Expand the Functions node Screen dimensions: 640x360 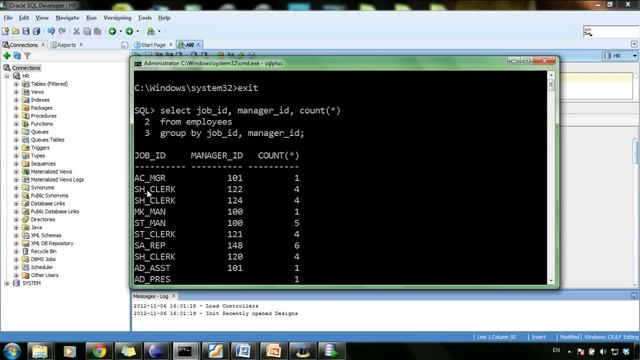point(16,124)
